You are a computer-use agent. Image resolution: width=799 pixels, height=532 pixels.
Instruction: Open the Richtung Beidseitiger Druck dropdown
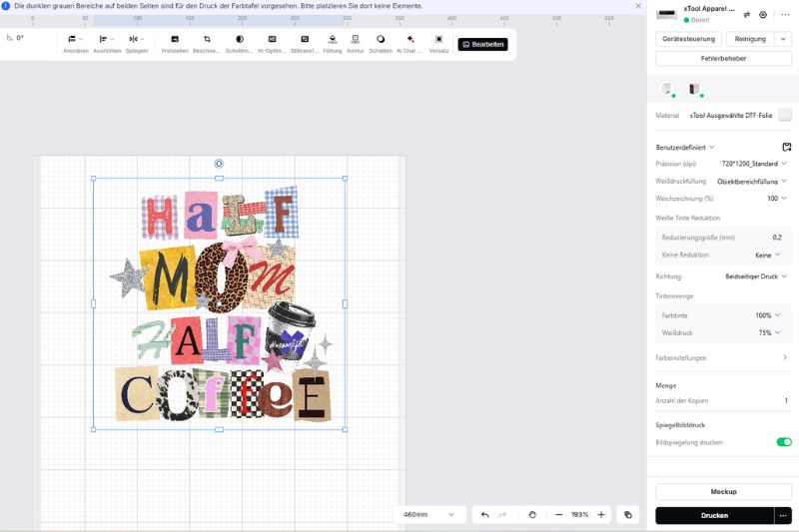pyautogui.click(x=756, y=276)
